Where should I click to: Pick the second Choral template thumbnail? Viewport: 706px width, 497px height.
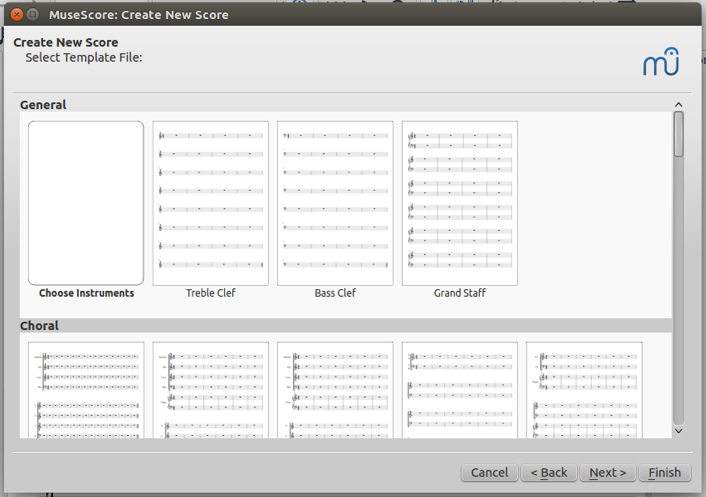tap(210, 390)
